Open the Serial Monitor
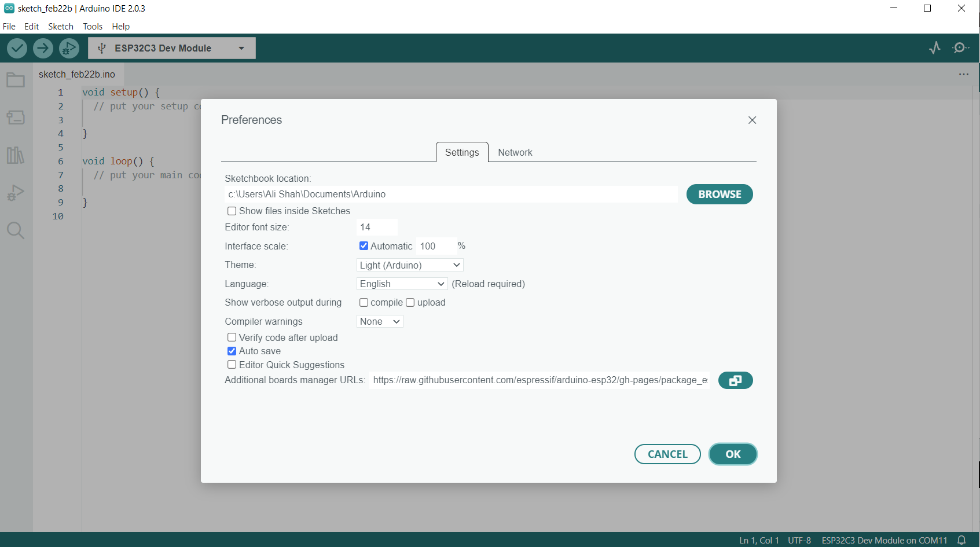Image resolution: width=980 pixels, height=547 pixels. pyautogui.click(x=961, y=47)
